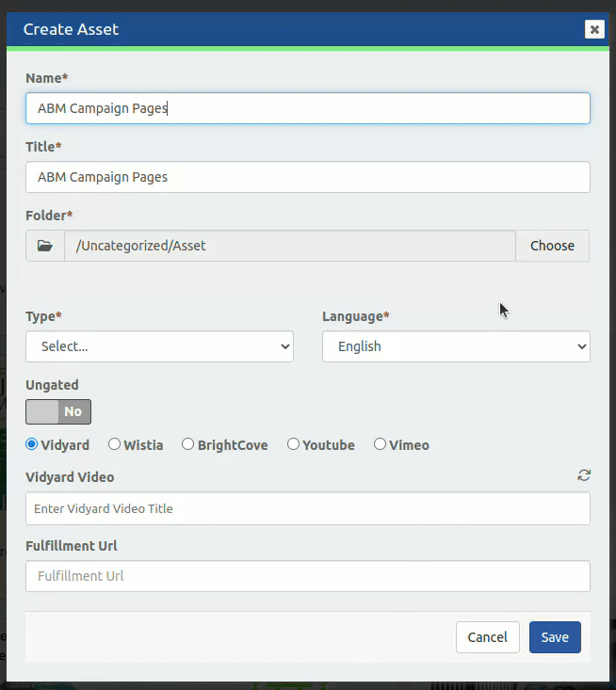Open the Type dropdown

[x=159, y=346]
